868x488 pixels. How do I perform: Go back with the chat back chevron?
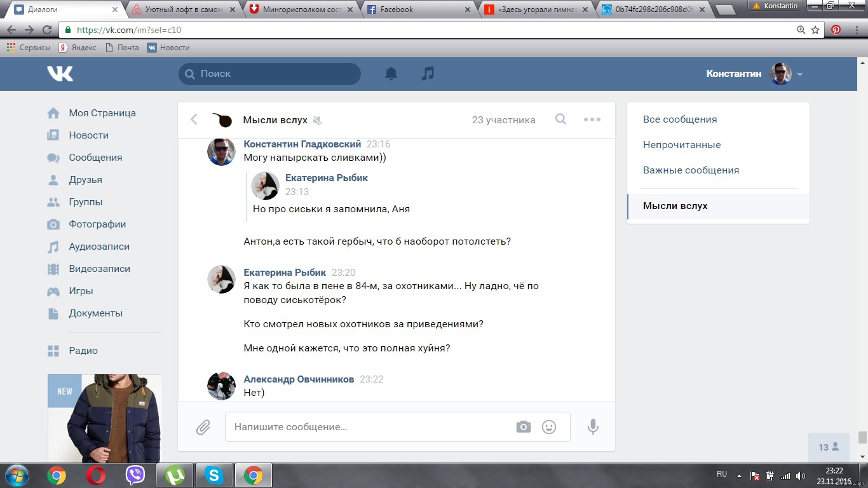point(194,119)
